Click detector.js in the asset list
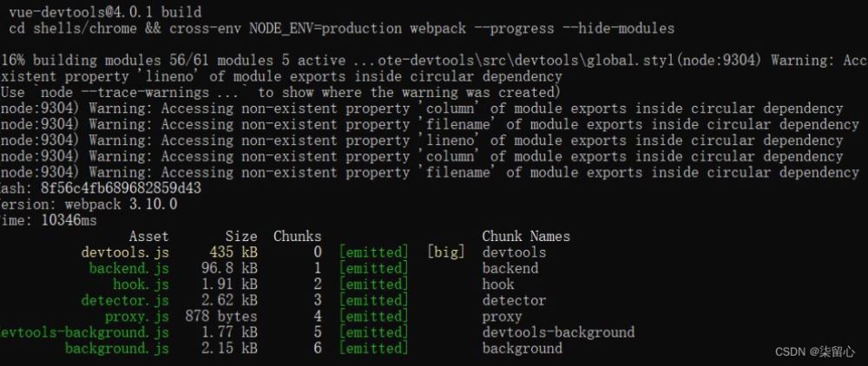Image resolution: width=868 pixels, height=366 pixels. point(125,301)
